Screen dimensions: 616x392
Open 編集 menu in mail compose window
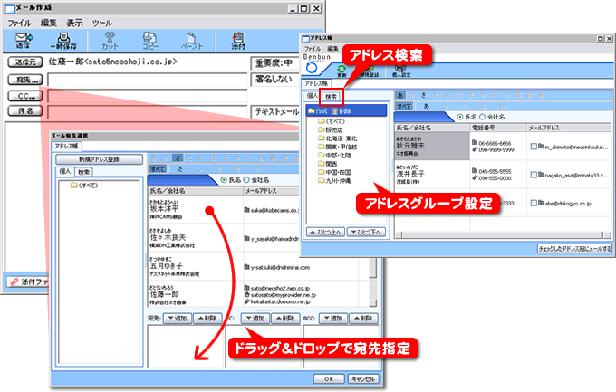tap(49, 23)
